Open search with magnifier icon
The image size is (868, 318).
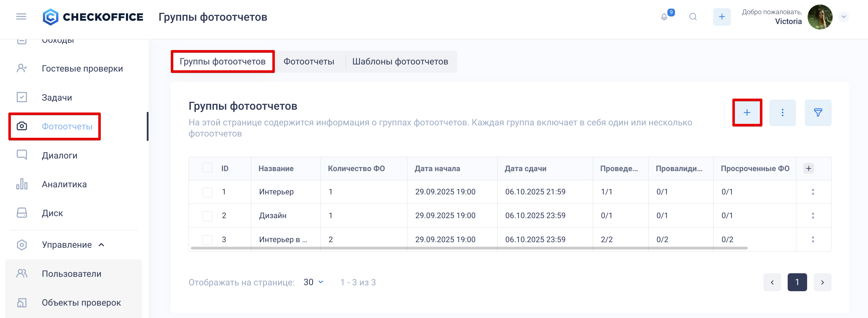coord(693,17)
